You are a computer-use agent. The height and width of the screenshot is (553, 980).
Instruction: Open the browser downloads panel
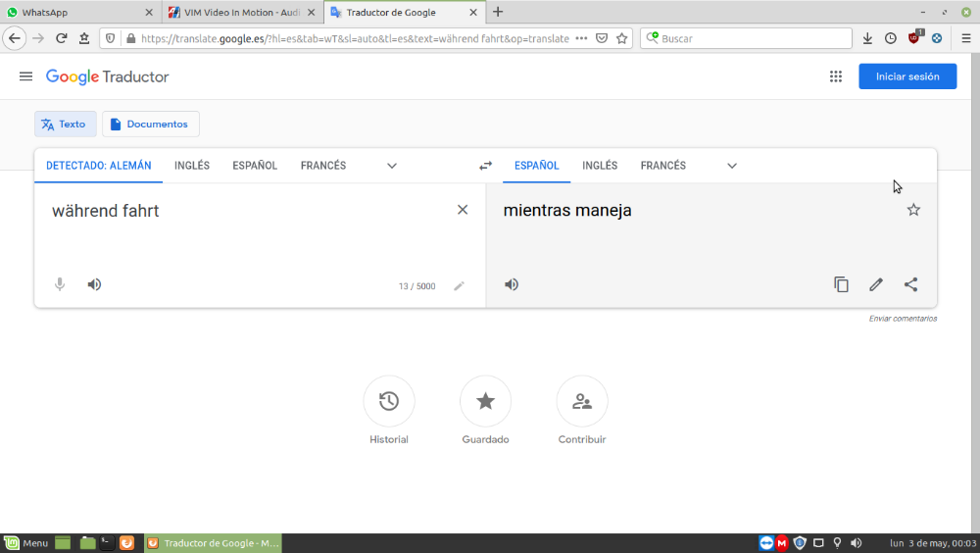[x=867, y=38]
